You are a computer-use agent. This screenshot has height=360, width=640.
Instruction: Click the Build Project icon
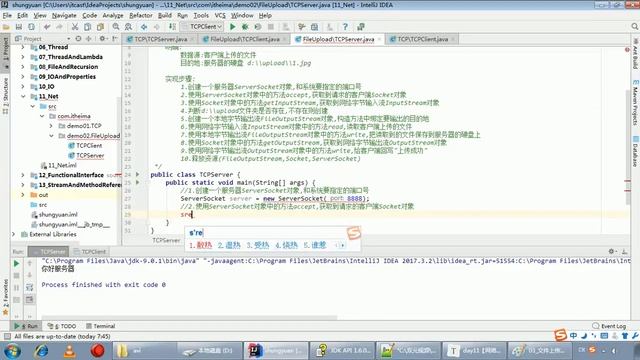point(172,27)
